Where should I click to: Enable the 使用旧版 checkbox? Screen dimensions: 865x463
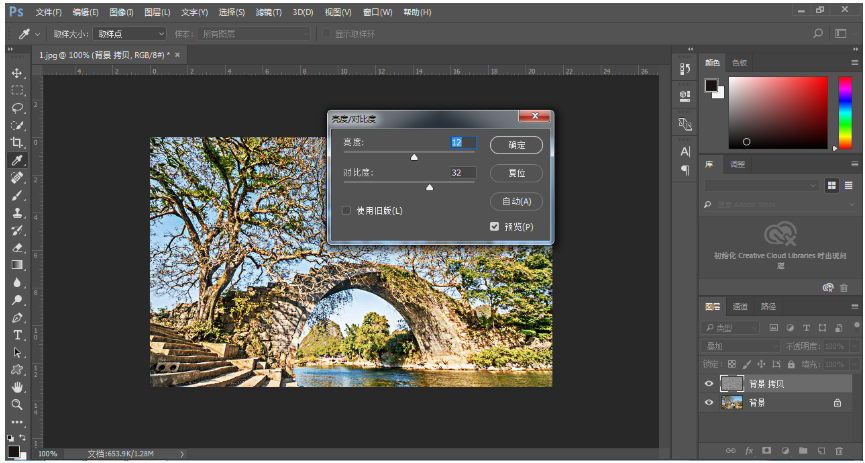point(347,211)
